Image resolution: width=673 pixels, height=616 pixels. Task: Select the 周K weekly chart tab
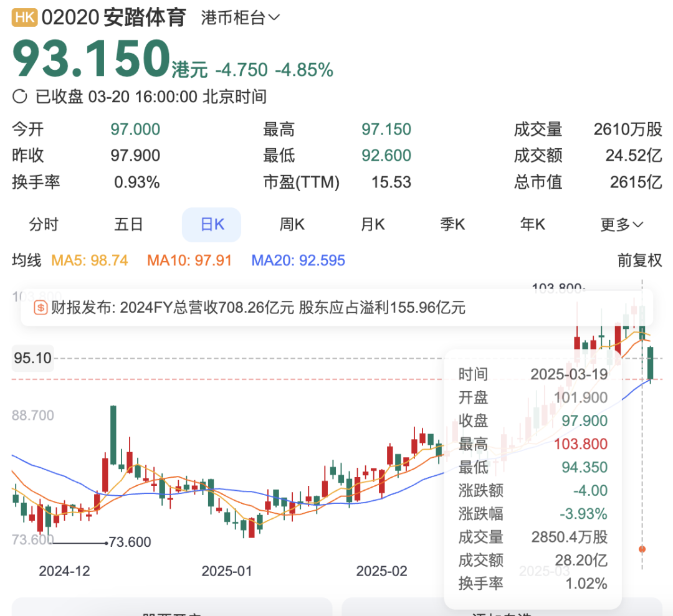[292, 225]
